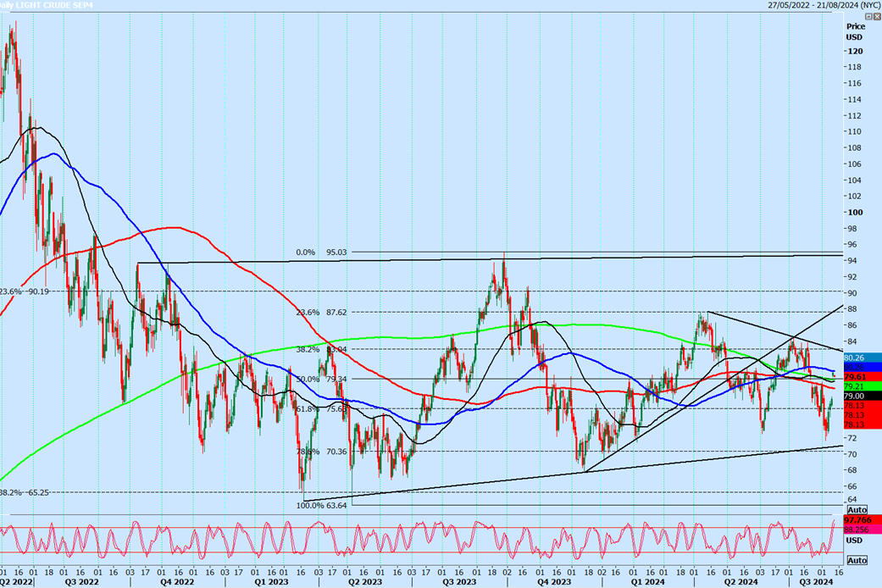Click the 78.6% 70.36 Fibonacci label
Screen dimensions: 882x588
pyautogui.click(x=321, y=452)
